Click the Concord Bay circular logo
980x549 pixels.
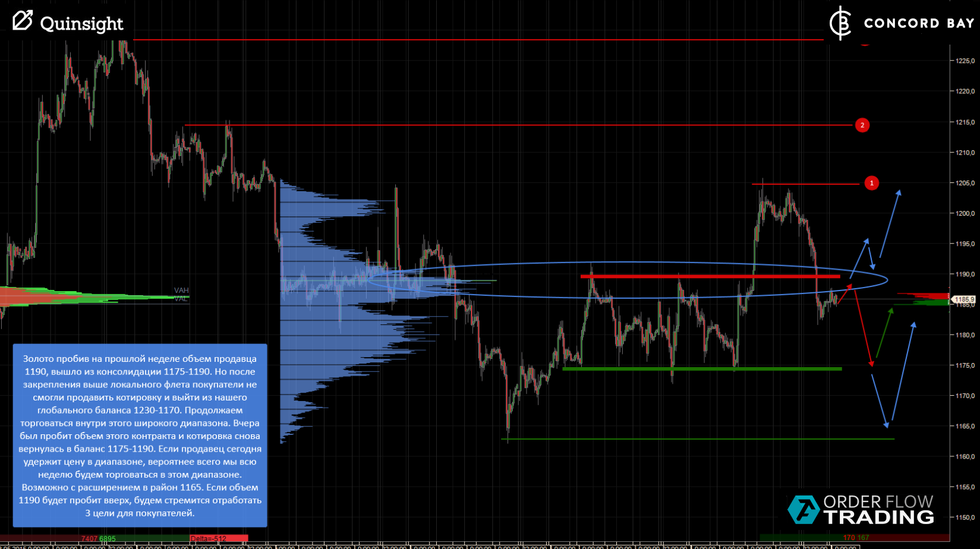click(841, 23)
